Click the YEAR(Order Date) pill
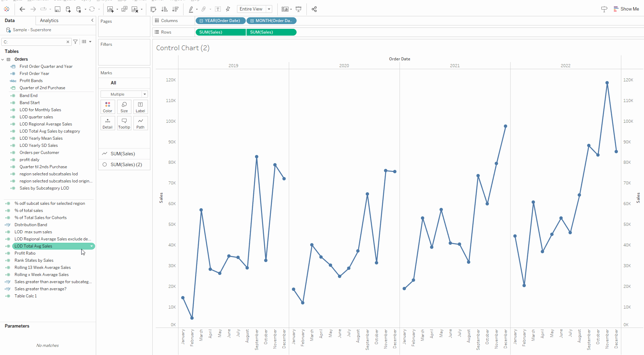 click(x=220, y=21)
